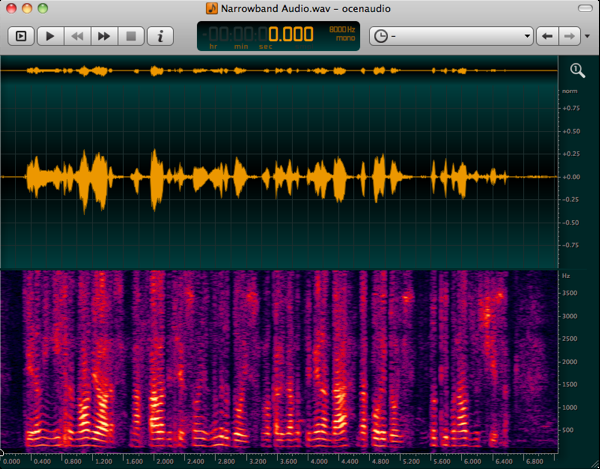Click the toolbar toggle pill in title bar

[x=583, y=8]
